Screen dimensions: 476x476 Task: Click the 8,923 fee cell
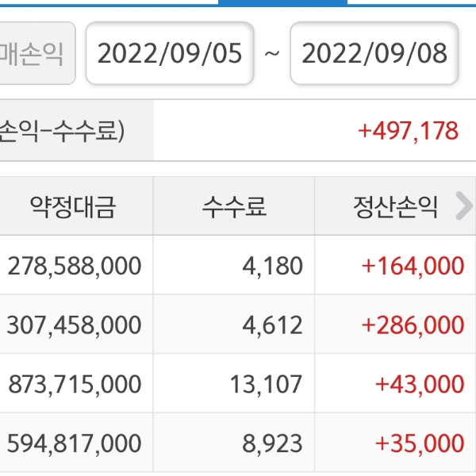pyautogui.click(x=272, y=443)
